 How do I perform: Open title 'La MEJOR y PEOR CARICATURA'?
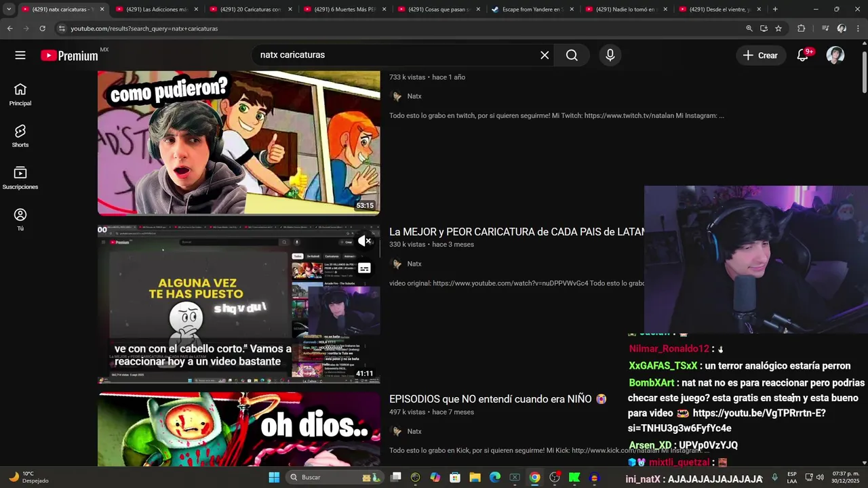point(516,232)
